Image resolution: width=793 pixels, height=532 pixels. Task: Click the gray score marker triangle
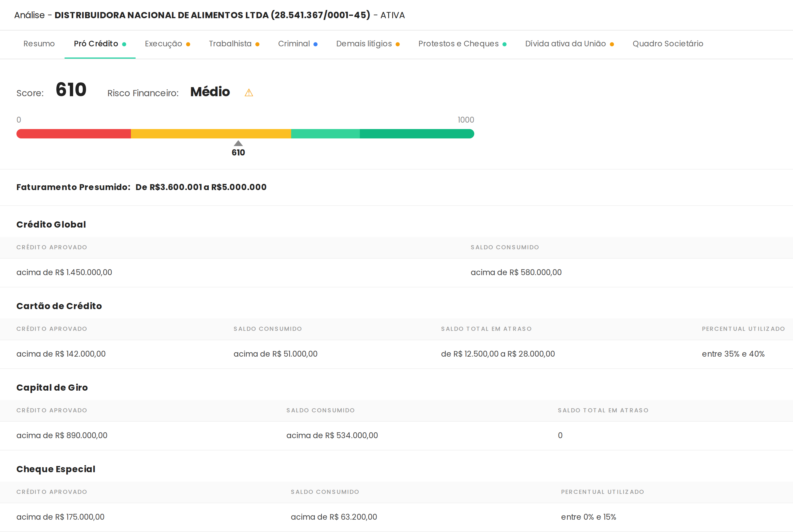238,143
